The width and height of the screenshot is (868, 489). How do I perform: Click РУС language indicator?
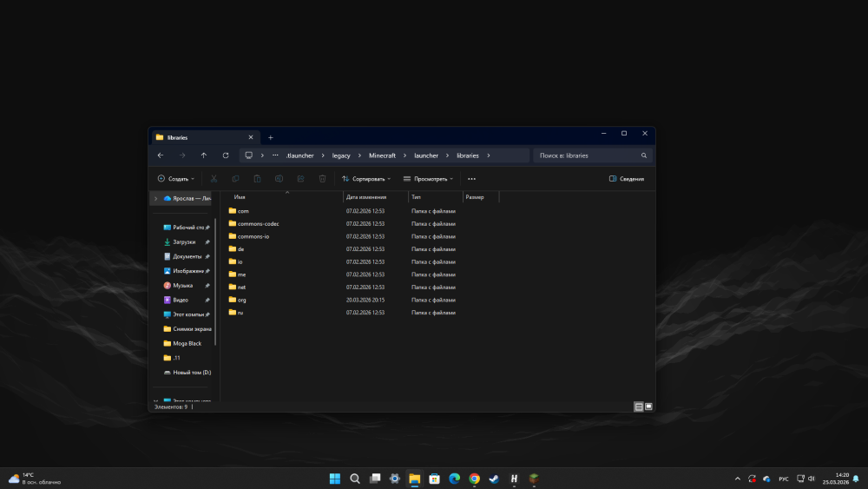pyautogui.click(x=783, y=479)
